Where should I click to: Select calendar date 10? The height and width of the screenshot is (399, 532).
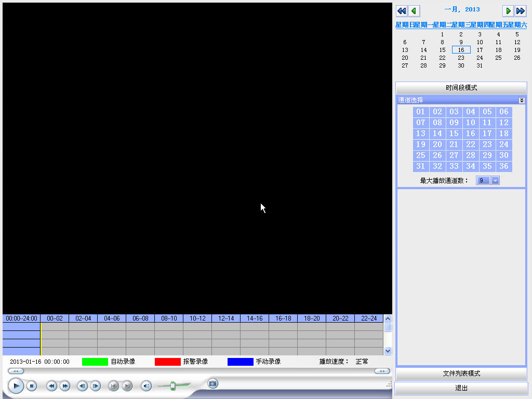480,42
